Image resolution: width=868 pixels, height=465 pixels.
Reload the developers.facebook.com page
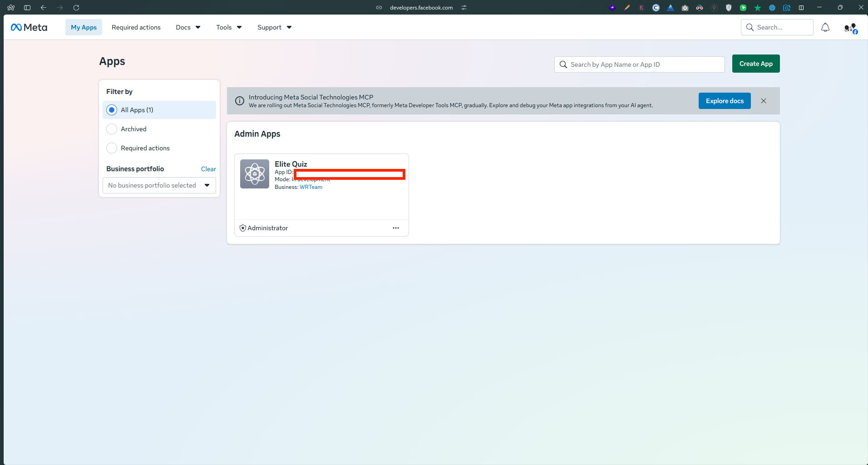tap(76, 8)
